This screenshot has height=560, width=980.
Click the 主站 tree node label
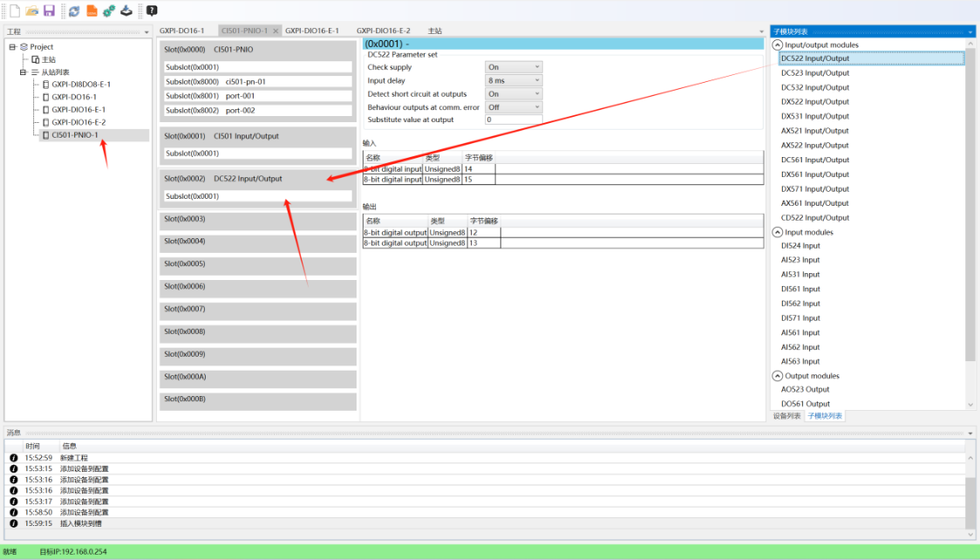click(x=49, y=59)
